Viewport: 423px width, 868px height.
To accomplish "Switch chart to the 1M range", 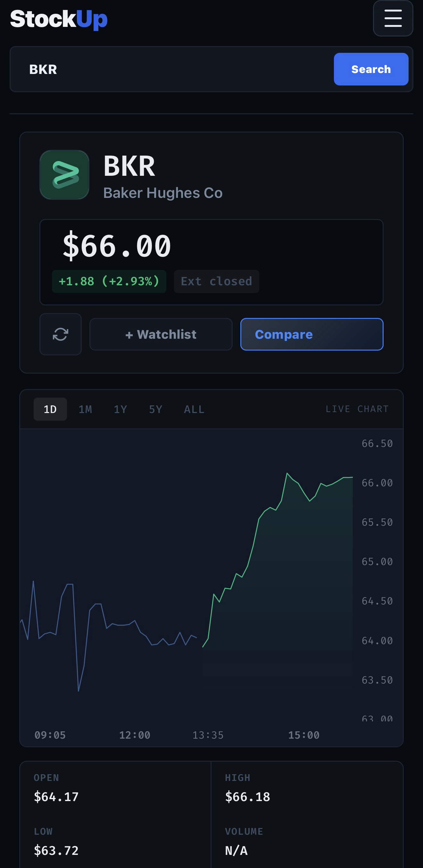I will pyautogui.click(x=85, y=409).
